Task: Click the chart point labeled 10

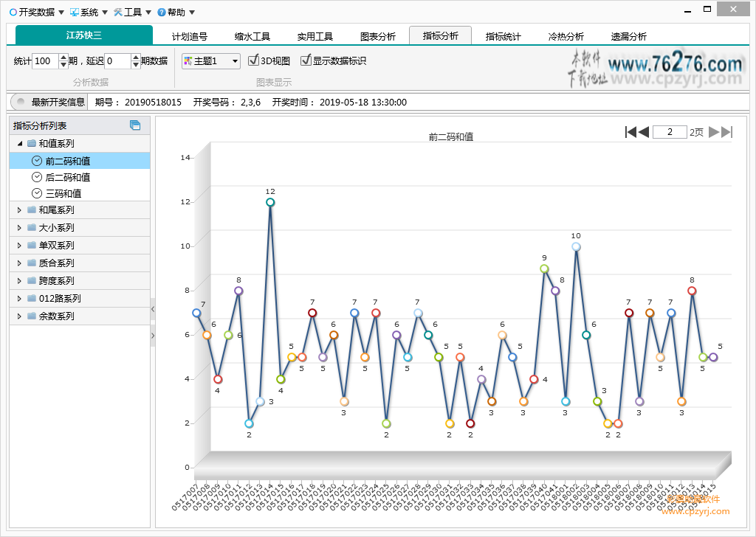Action: click(x=576, y=246)
